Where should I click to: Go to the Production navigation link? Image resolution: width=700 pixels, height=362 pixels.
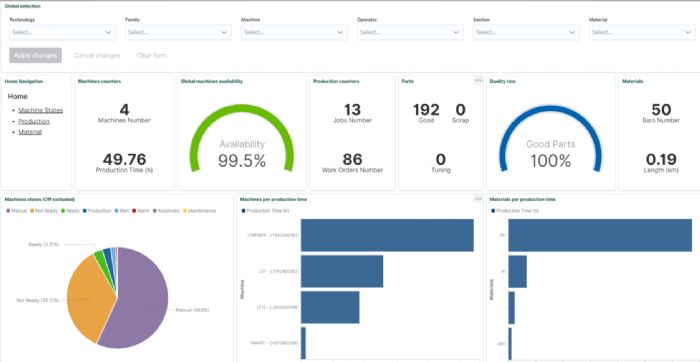(x=34, y=121)
